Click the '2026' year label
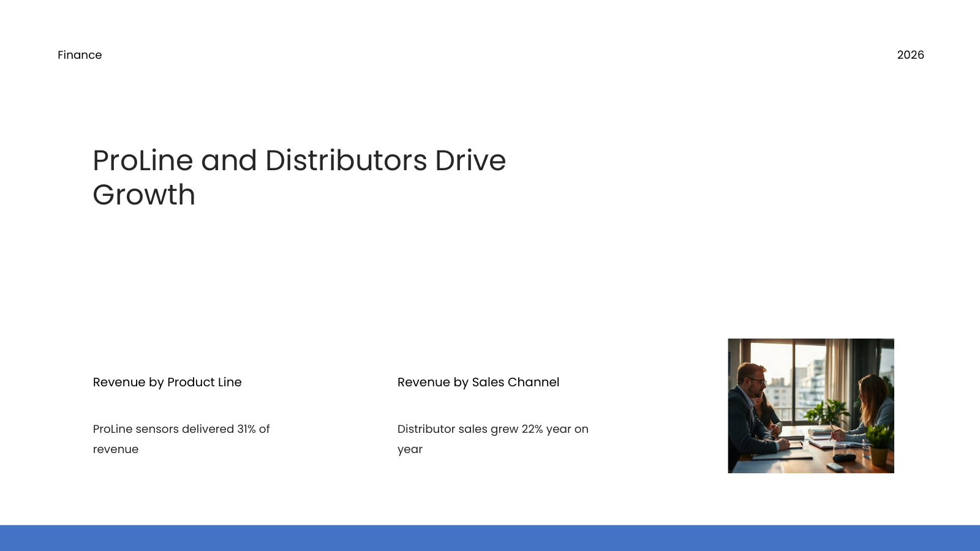This screenshot has height=551, width=980. pyautogui.click(x=910, y=55)
